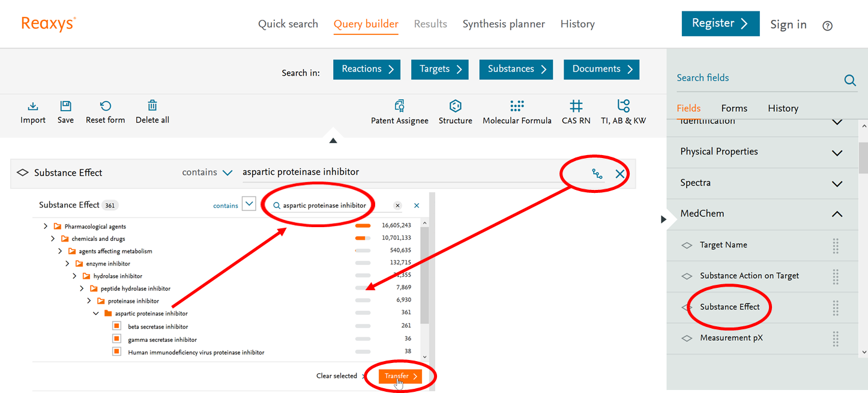Select the Molecular Formula icon
868x393 pixels.
click(x=517, y=106)
